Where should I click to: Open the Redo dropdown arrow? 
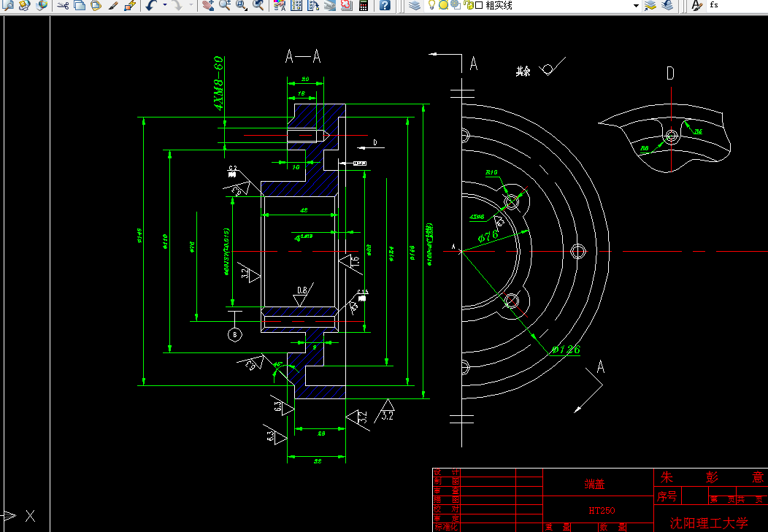click(190, 6)
